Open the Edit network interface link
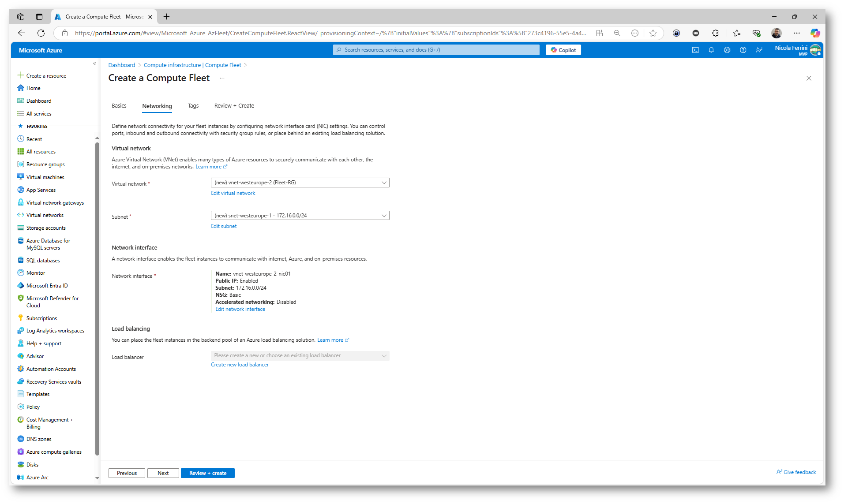The image size is (844, 504). (x=240, y=309)
